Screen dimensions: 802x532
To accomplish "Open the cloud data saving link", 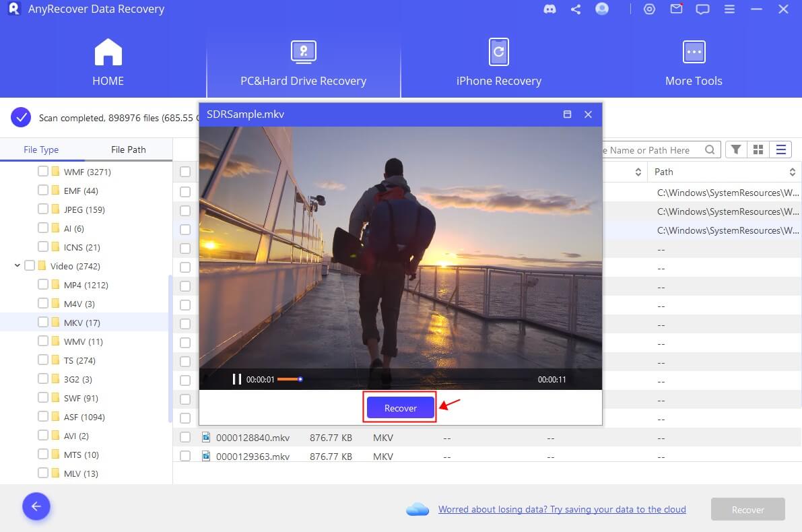I will (x=562, y=509).
